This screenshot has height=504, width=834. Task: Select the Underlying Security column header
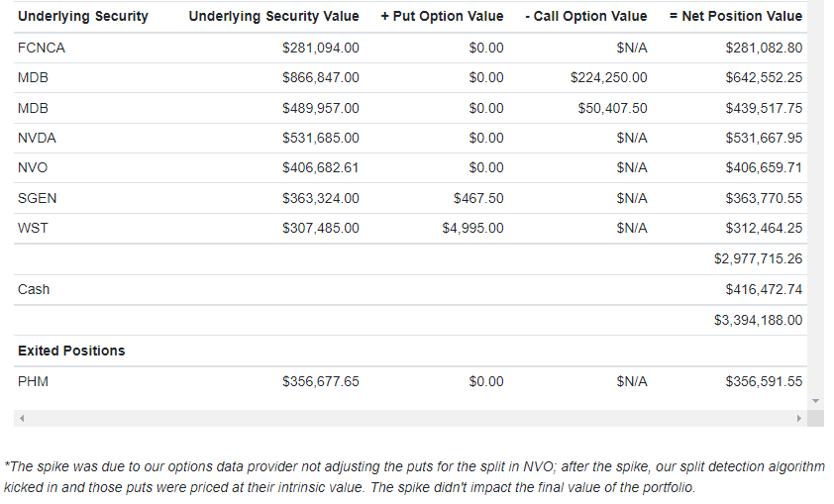pyautogui.click(x=83, y=17)
